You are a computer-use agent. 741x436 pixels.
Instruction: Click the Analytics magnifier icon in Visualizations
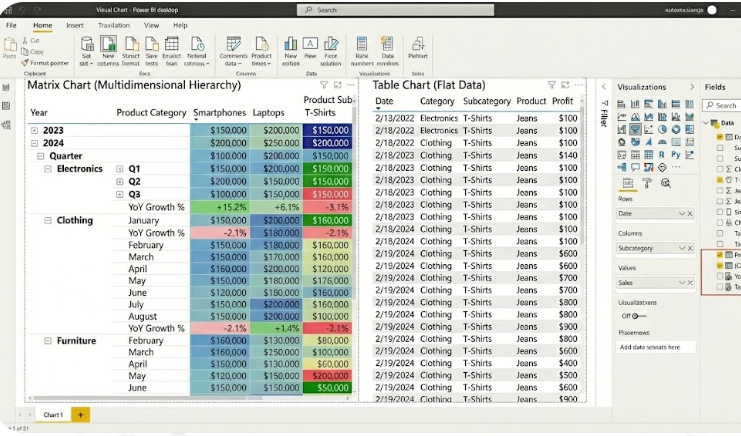[x=665, y=184]
